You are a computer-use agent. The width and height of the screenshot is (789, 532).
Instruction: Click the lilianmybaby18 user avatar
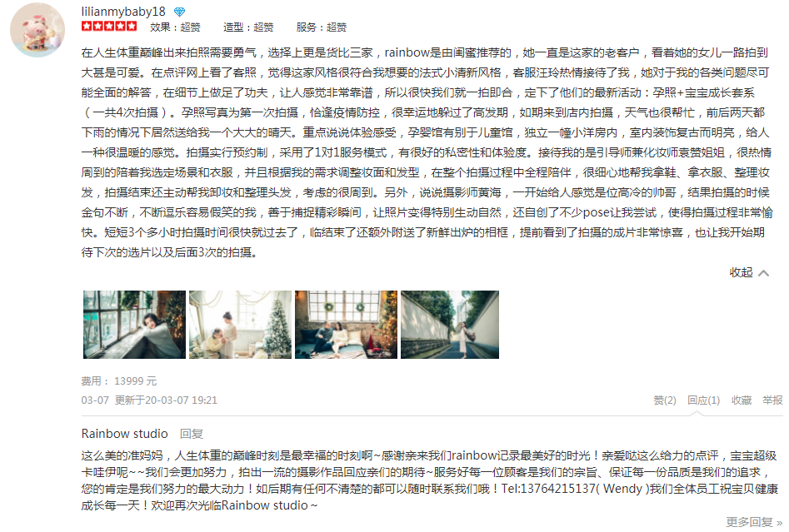point(37,30)
